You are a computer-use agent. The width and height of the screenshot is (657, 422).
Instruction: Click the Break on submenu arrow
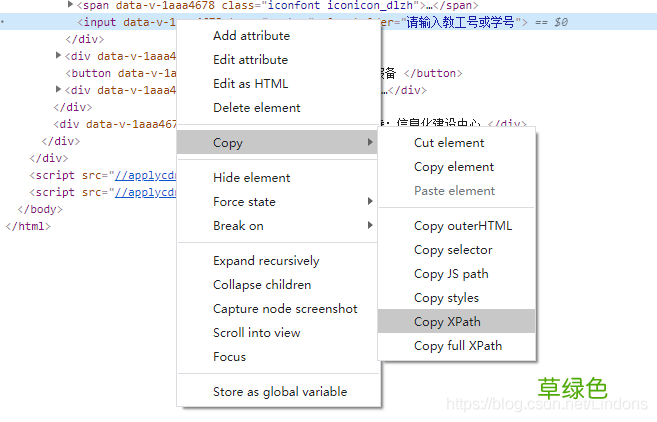pos(370,225)
